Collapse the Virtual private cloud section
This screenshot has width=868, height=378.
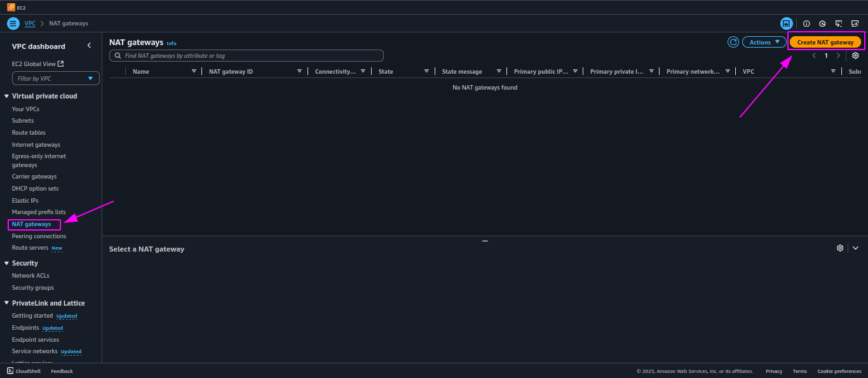[x=6, y=96]
